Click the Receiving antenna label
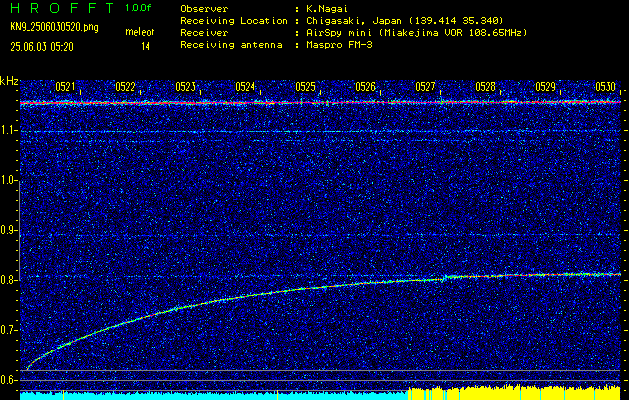Image resolution: width=629 pixels, height=400 pixels. click(231, 45)
